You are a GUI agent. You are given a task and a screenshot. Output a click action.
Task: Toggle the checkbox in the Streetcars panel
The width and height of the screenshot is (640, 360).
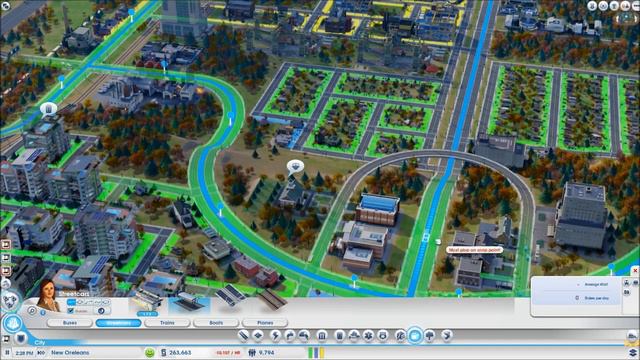coord(70,311)
